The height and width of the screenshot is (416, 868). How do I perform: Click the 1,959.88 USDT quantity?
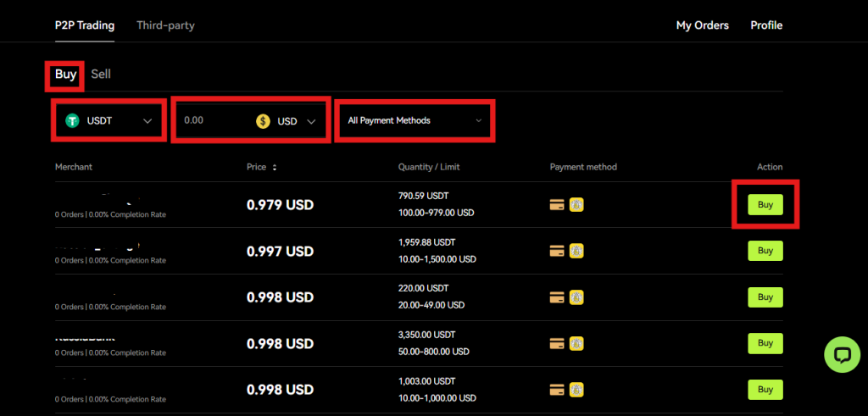click(427, 242)
